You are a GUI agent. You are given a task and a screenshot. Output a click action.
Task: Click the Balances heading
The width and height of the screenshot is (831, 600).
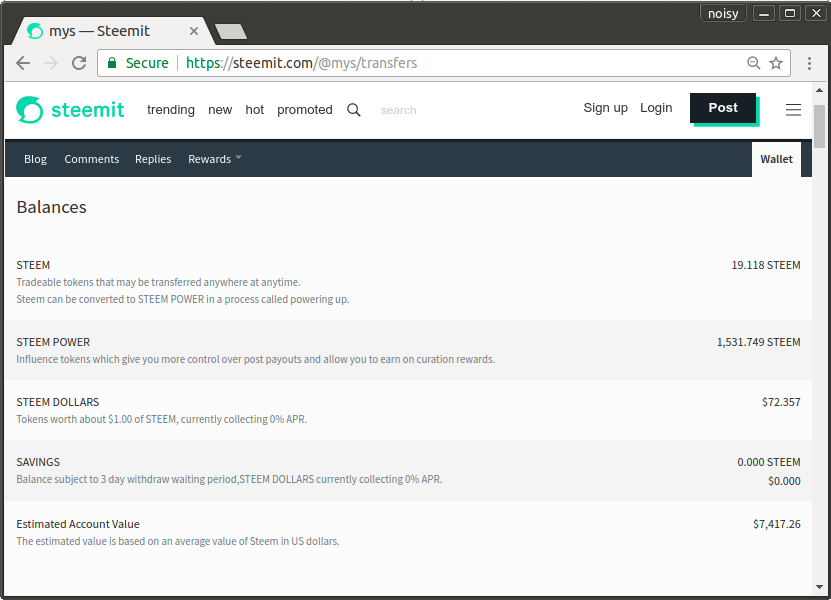coord(51,207)
